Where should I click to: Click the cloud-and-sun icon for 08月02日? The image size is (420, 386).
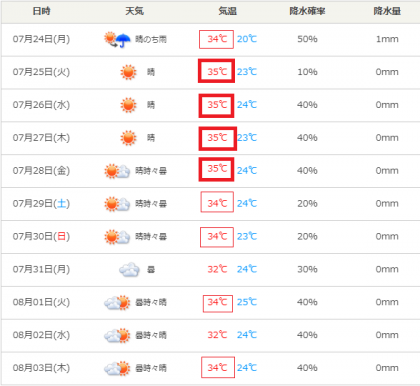117,335
